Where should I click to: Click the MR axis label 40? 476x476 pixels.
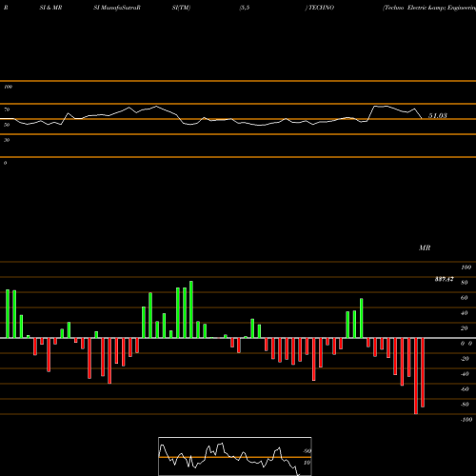click(465, 313)
